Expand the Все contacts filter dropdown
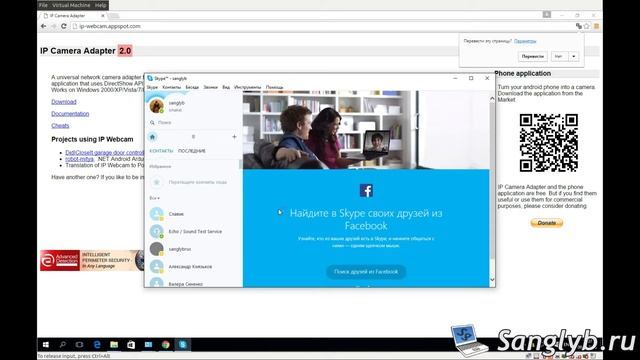The image size is (640, 360). point(154,198)
